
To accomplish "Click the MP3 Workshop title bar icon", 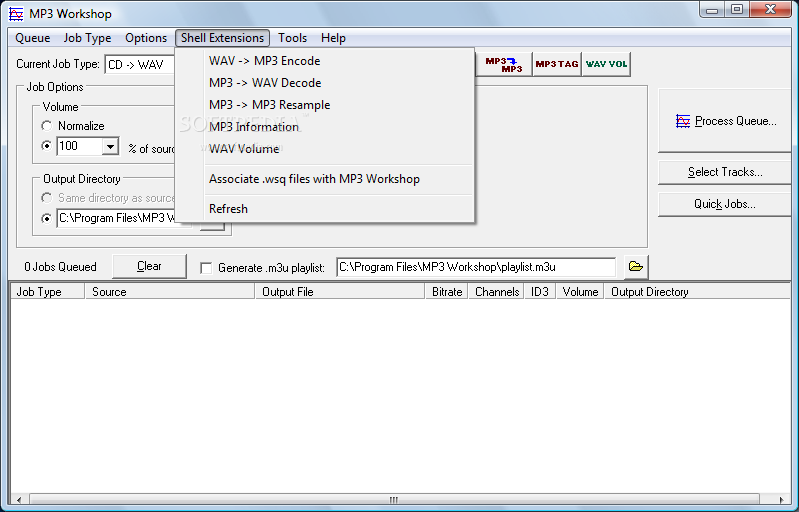I will [16, 14].
